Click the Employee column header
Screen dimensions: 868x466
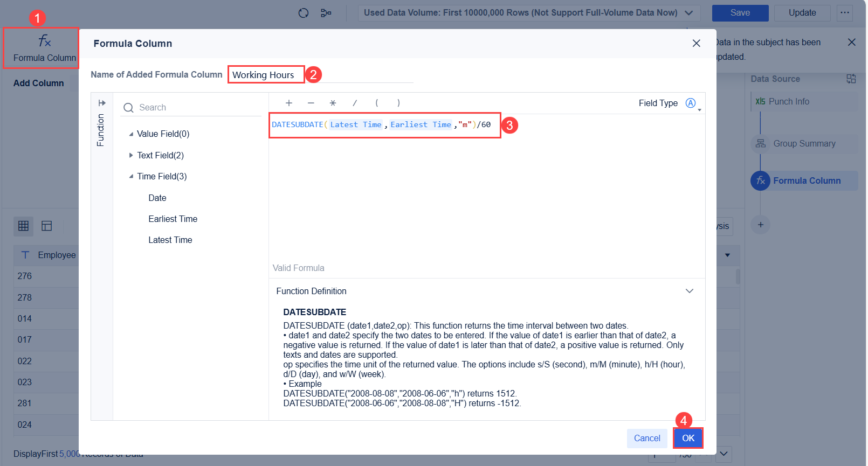point(47,255)
